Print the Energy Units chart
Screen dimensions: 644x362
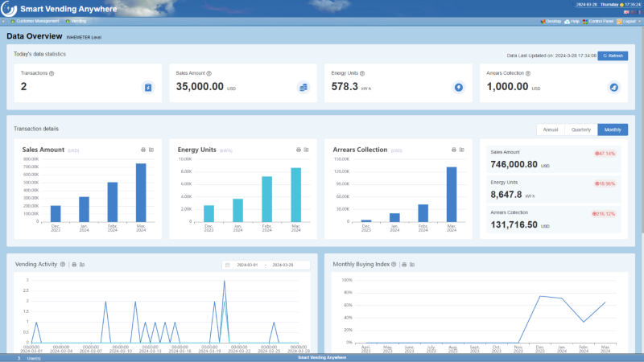pyautogui.click(x=299, y=150)
